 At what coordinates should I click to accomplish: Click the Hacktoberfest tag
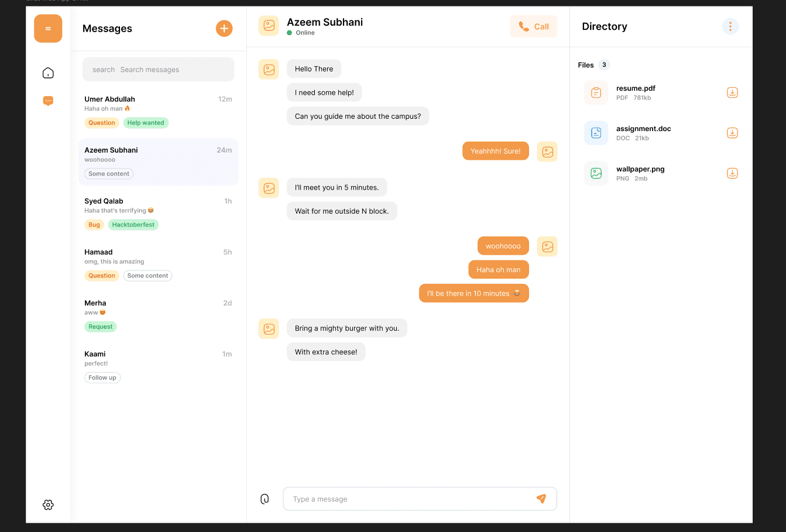tap(133, 225)
